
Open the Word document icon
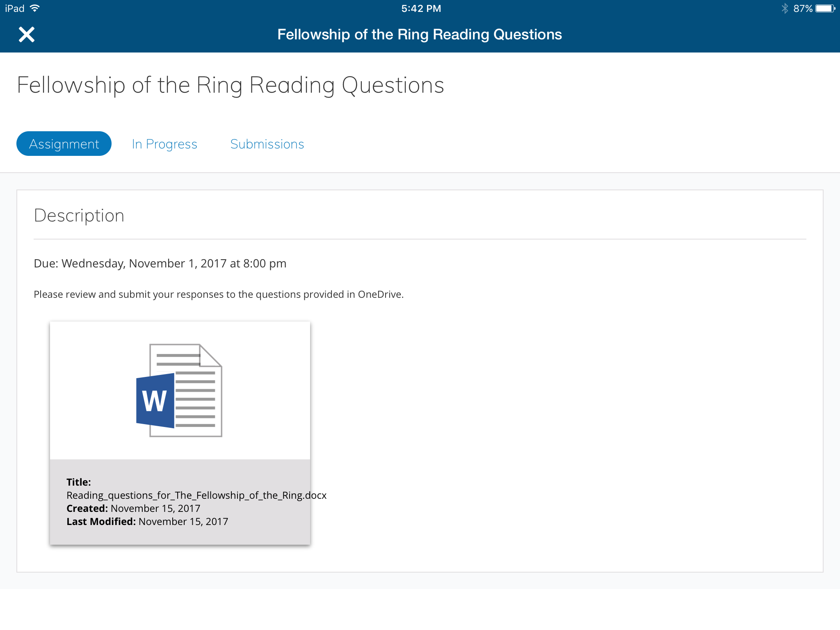pos(179,390)
